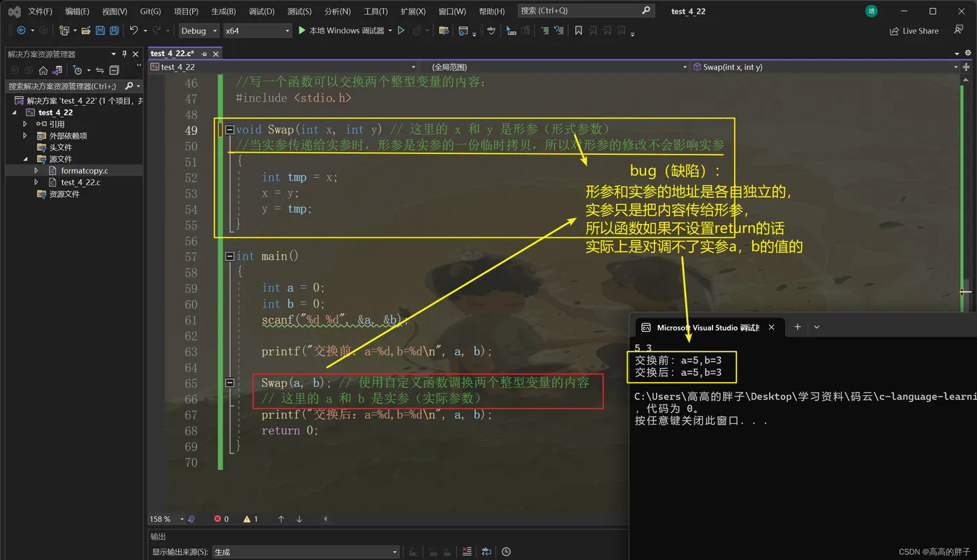Close the Solution Explorer panel
This screenshot has width=977, height=560.
(x=136, y=54)
